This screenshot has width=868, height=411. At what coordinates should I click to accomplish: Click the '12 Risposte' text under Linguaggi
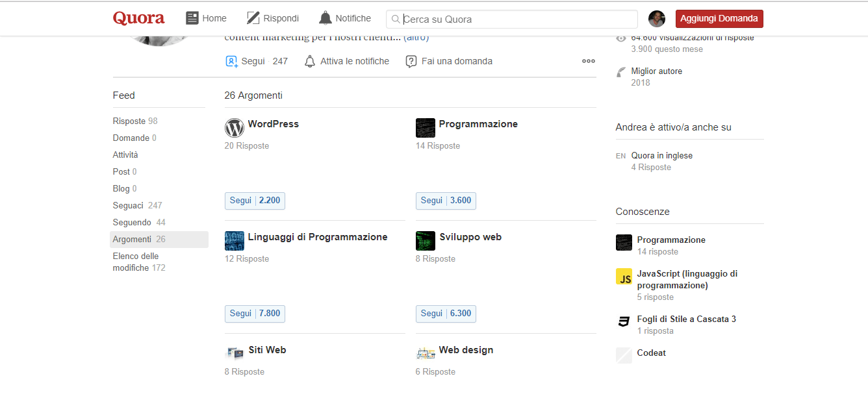(247, 259)
